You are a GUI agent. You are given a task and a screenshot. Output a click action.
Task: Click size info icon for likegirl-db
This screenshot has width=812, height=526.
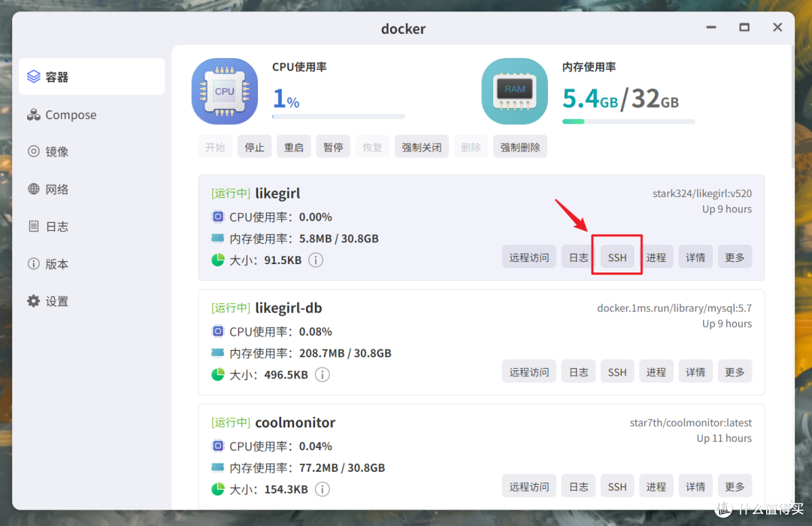[322, 375]
